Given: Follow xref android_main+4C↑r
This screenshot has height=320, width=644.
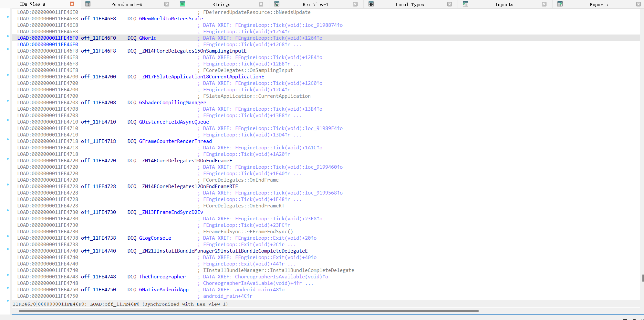Looking at the screenshot, I should click(x=228, y=296).
